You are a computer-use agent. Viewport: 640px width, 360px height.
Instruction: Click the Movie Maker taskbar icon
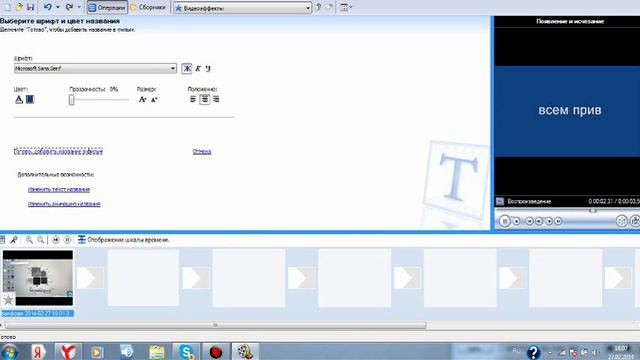[245, 352]
